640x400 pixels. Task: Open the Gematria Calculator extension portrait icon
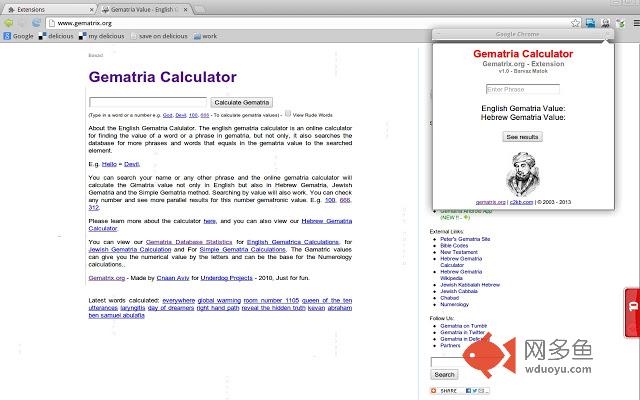pos(605,23)
